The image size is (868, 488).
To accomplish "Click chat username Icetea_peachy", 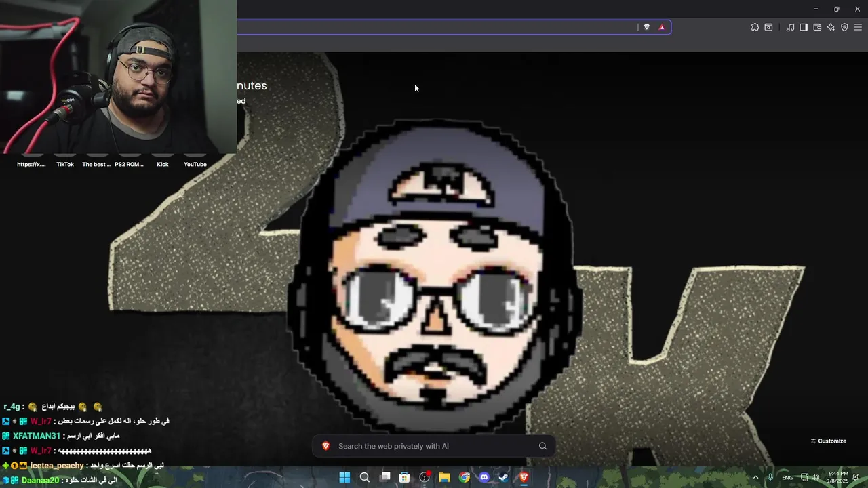I will [57, 466].
